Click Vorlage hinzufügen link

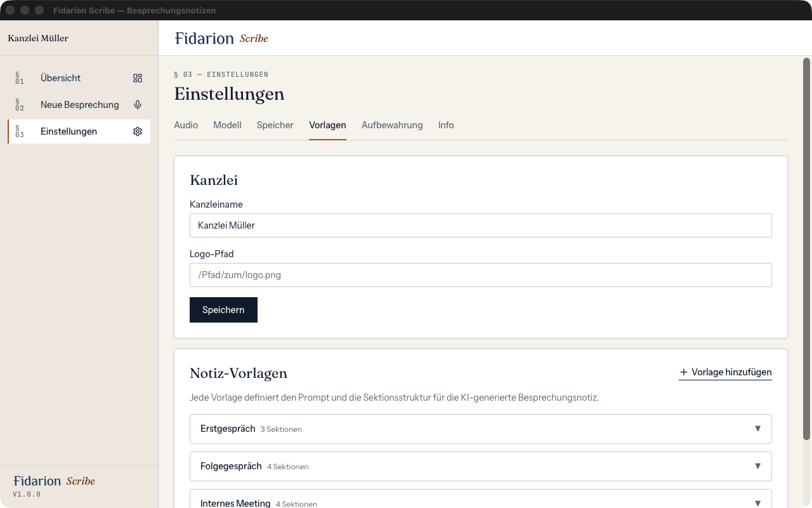[x=725, y=372]
